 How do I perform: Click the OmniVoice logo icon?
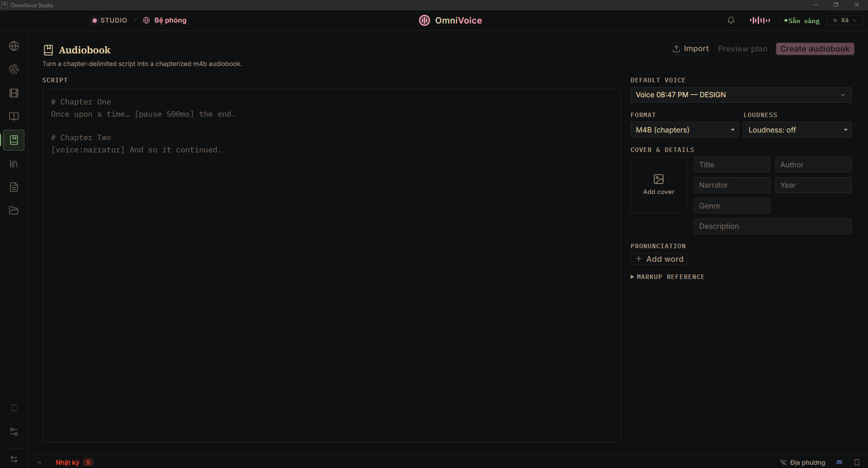click(x=425, y=20)
